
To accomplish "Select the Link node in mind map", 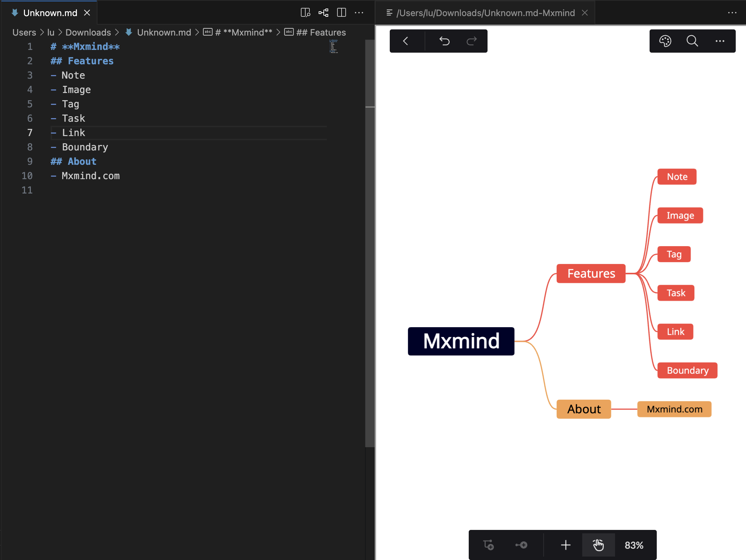I will [x=676, y=332].
